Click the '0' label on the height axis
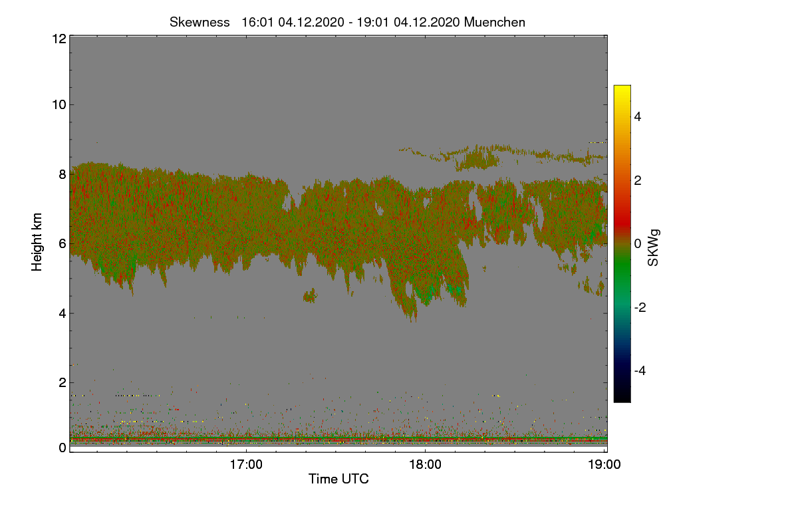 (x=62, y=448)
